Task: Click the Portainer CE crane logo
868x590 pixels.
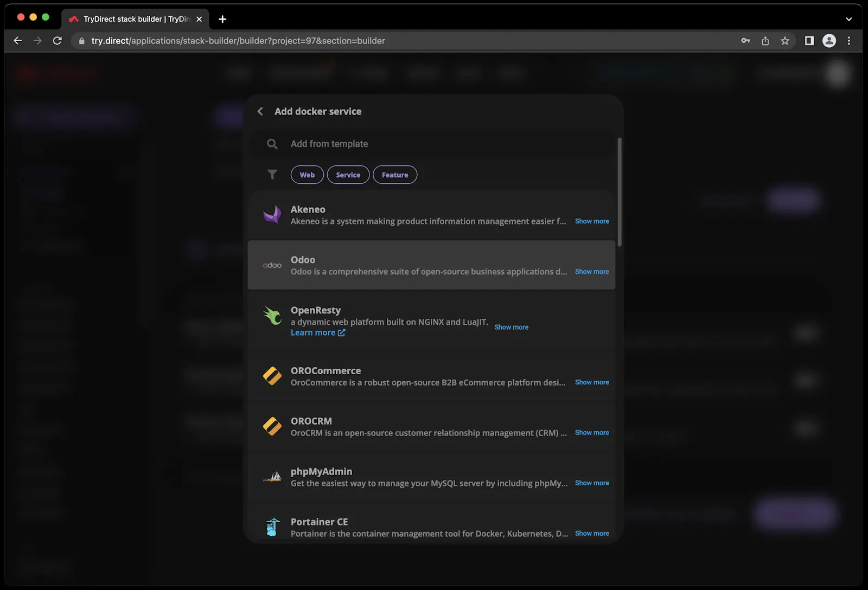Action: (272, 527)
